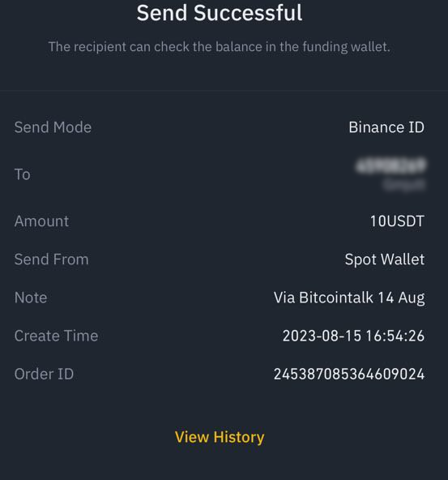The width and height of the screenshot is (448, 480).
Task: Click the blurred recipient ID value
Action: click(390, 165)
